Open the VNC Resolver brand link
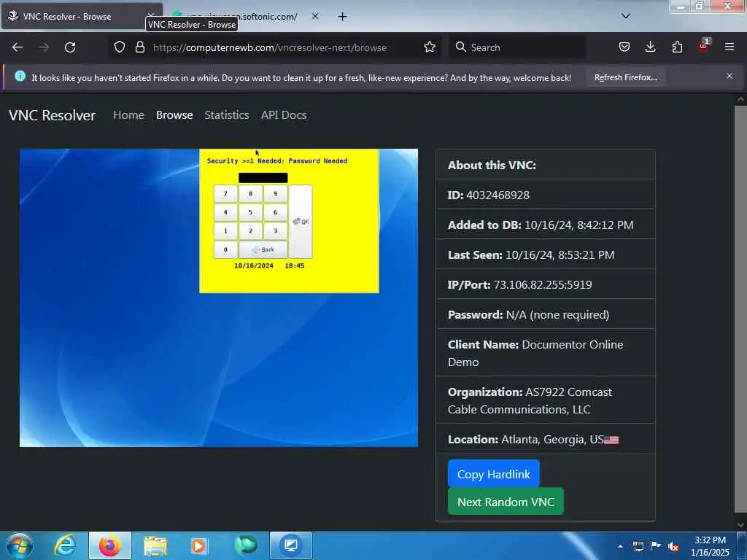The image size is (747, 560). [x=52, y=115]
